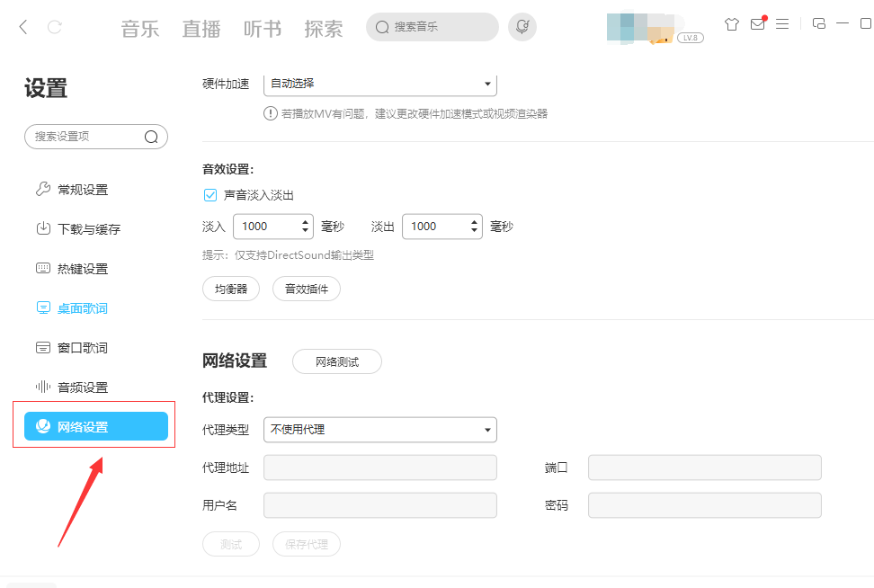Click the mini-mode window icon
The width and height of the screenshot is (874, 588).
[818, 23]
